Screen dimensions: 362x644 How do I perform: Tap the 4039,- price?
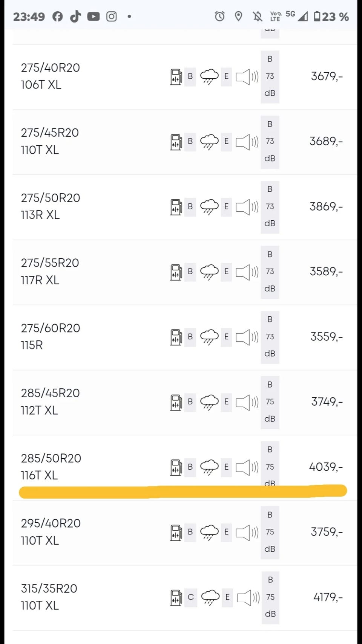326,467
